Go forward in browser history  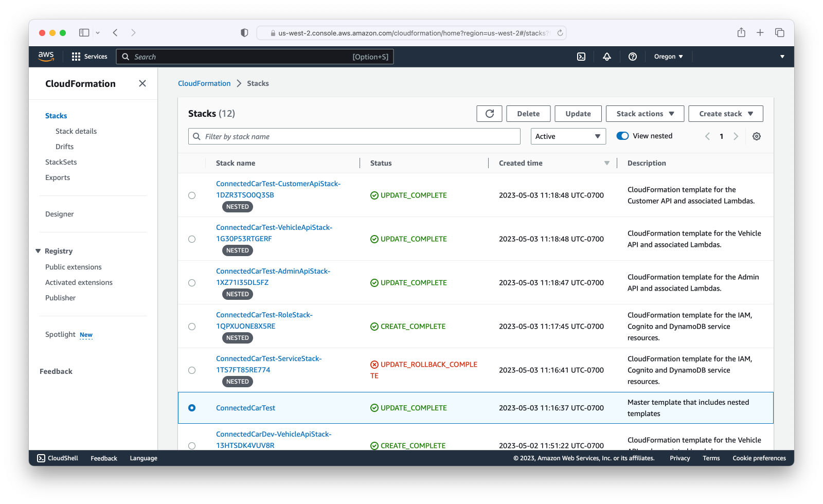pos(133,33)
